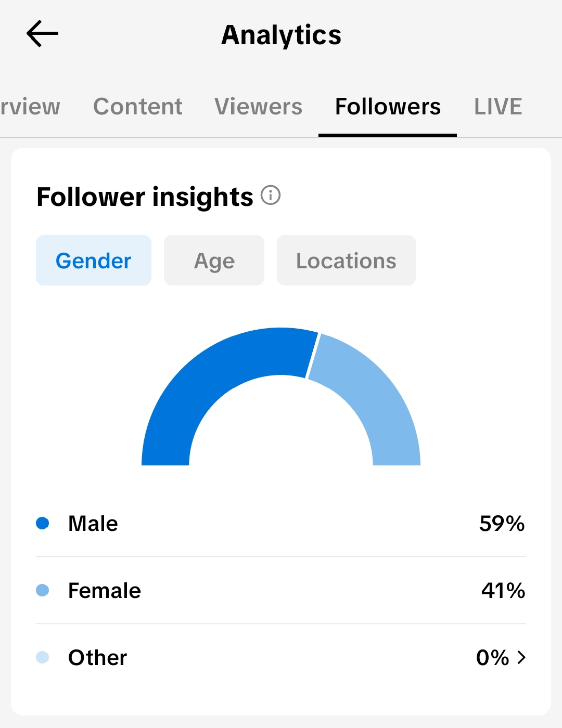Select the Gender filter chip
The image size is (562, 728).
point(94,260)
